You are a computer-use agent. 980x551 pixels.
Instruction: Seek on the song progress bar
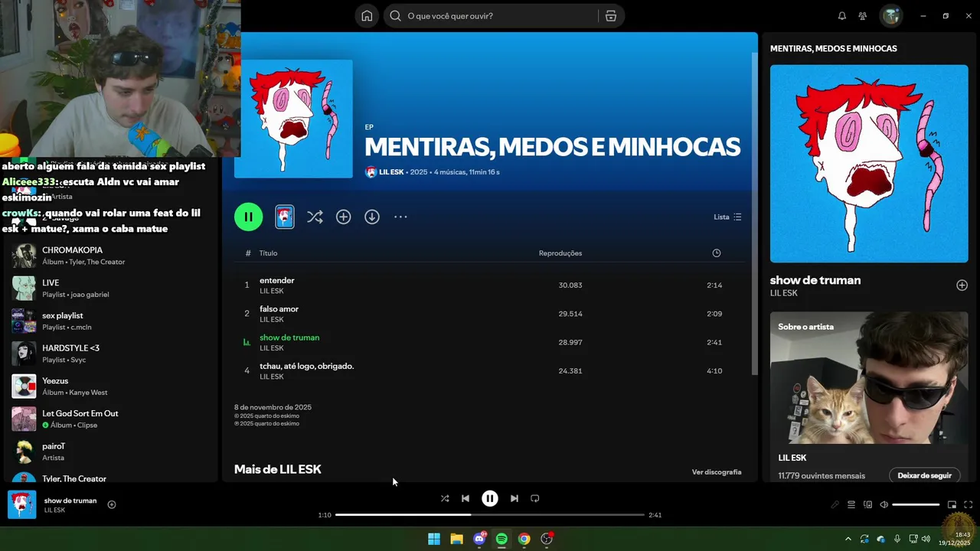490,515
